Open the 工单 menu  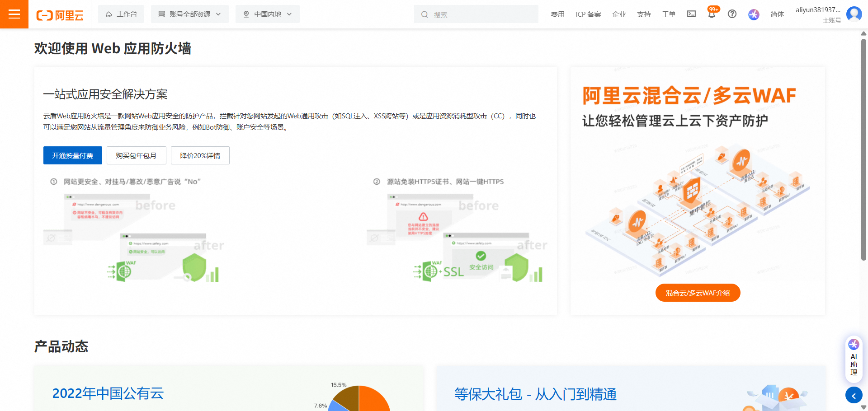coord(669,14)
